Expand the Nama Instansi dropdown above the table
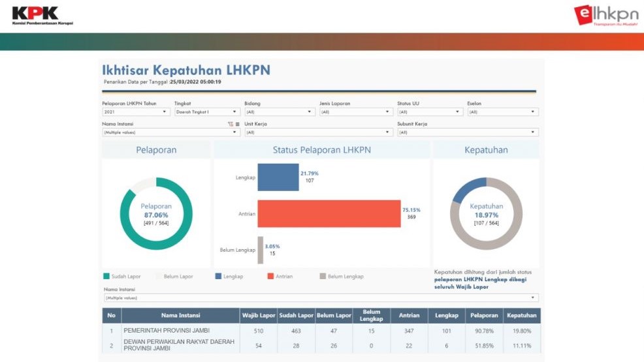The height and width of the screenshot is (362, 644). pyautogui.click(x=321, y=298)
